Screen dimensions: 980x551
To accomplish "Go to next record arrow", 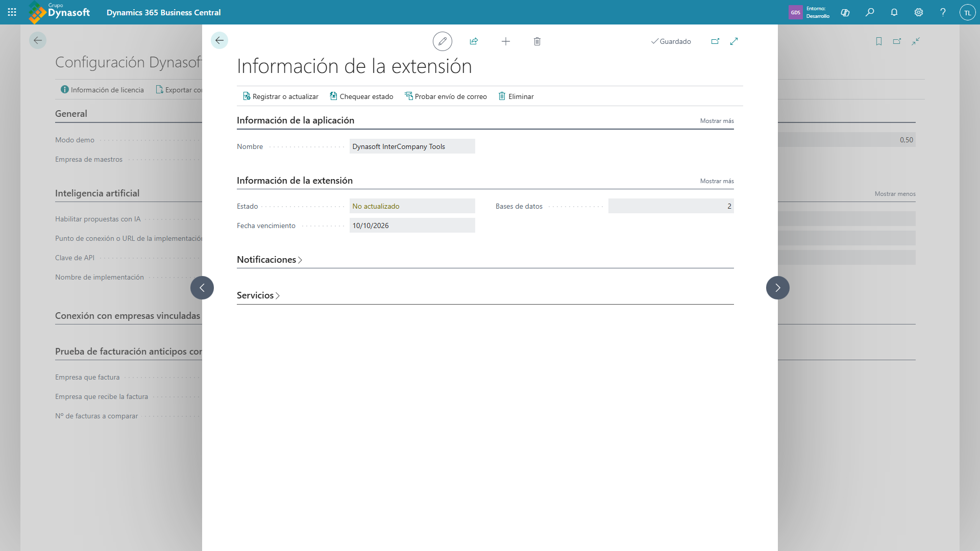I will [778, 288].
